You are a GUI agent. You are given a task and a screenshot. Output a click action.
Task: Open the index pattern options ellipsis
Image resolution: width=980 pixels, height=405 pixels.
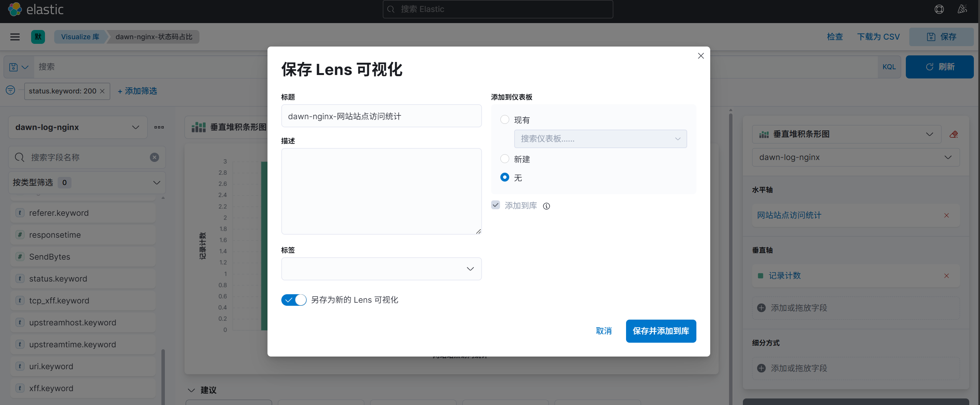pos(159,127)
